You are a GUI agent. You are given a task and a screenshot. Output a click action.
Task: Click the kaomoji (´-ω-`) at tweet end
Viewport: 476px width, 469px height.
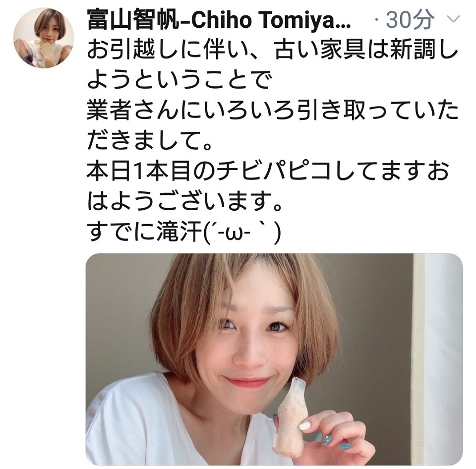click(x=242, y=233)
